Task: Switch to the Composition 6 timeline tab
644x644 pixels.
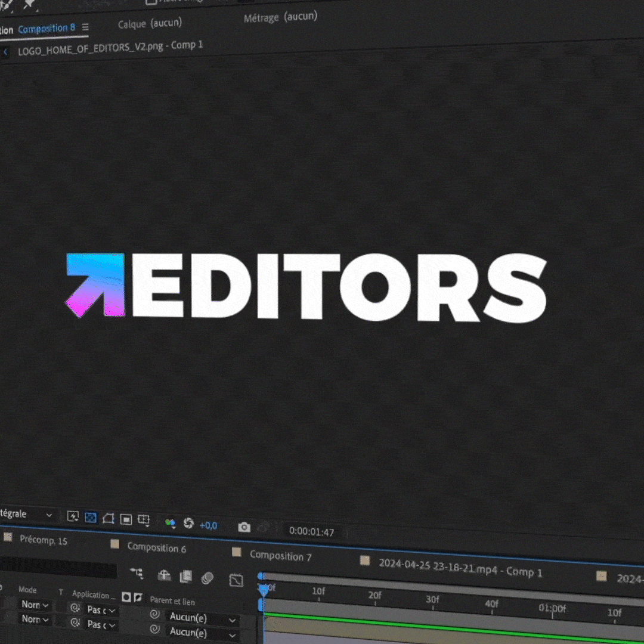Action: 156,547
